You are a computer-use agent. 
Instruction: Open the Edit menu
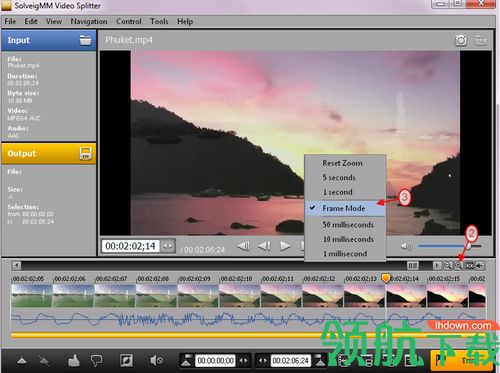click(x=31, y=21)
